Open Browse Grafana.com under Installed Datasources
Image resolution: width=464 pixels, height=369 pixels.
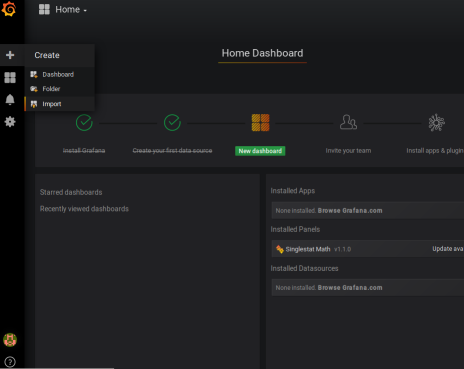click(x=350, y=288)
